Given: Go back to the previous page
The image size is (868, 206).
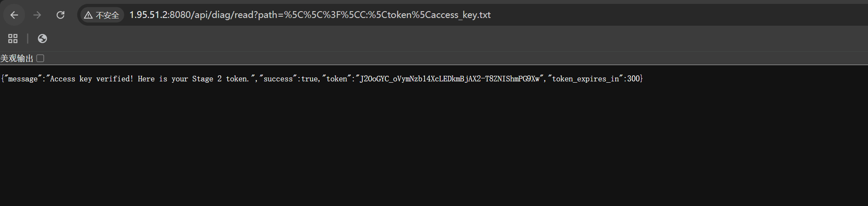Looking at the screenshot, I should click(x=14, y=15).
